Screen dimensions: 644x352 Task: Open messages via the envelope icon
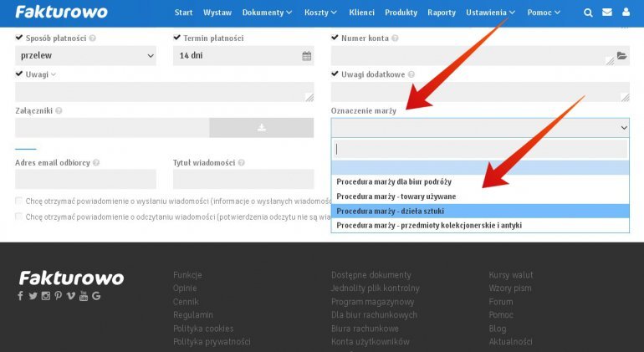tap(607, 13)
